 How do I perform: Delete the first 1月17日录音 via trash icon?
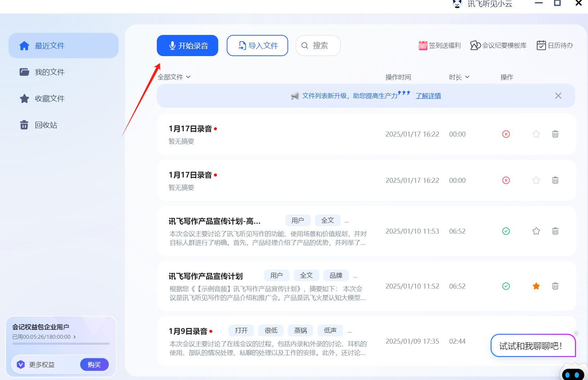tap(555, 134)
